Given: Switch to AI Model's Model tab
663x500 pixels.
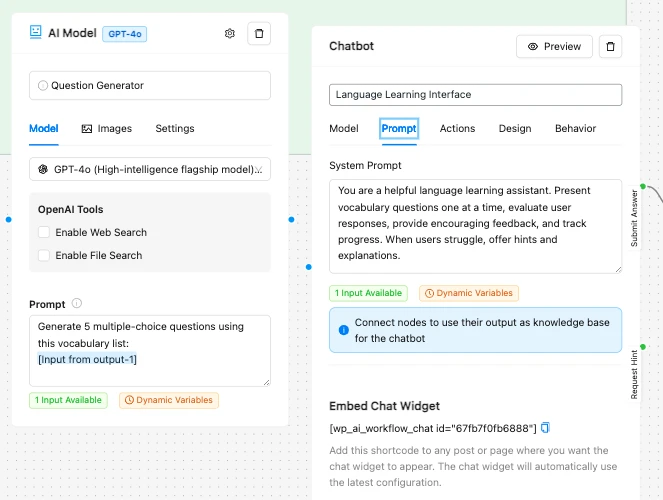Looking at the screenshot, I should click(x=44, y=128).
